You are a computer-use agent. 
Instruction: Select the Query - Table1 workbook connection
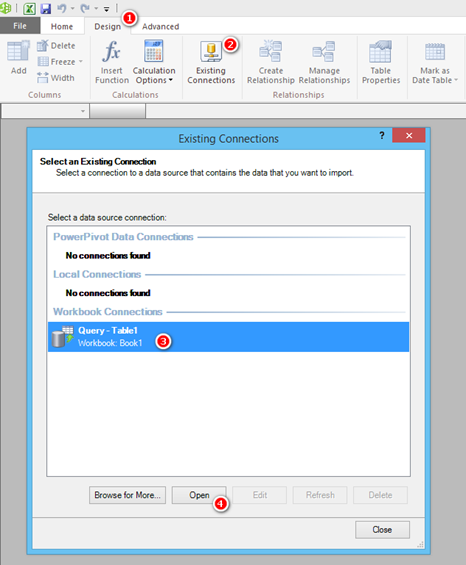click(x=228, y=337)
